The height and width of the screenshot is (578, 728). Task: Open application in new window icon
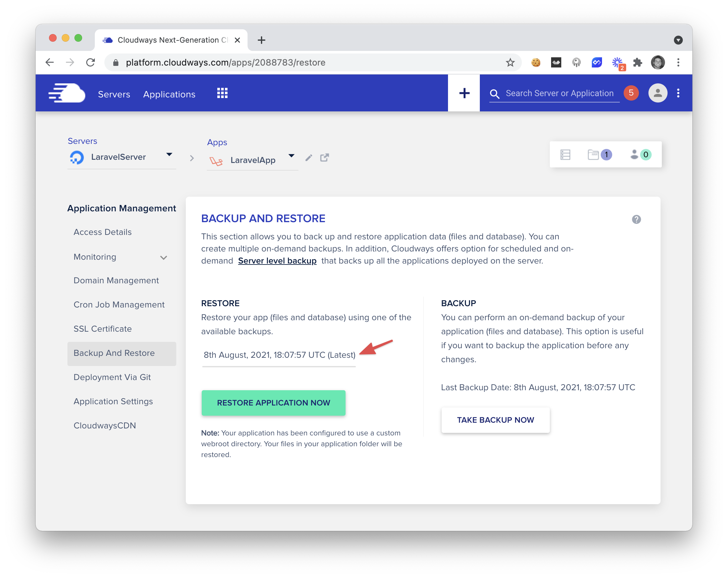324,158
